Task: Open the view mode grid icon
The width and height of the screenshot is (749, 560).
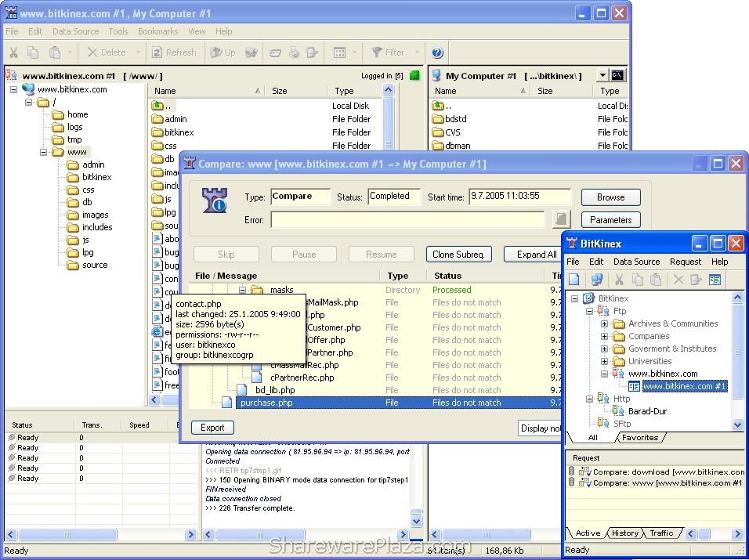Action: point(339,52)
